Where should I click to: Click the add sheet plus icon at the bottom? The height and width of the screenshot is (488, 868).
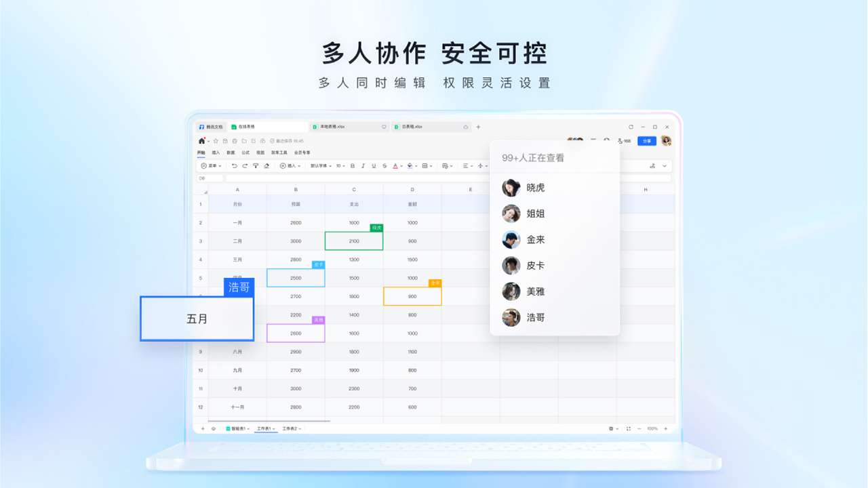(x=202, y=428)
